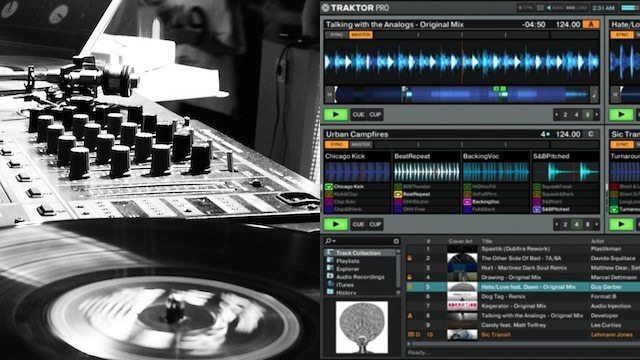The width and height of the screenshot is (640, 360).
Task: Expand the Track Collection tree node
Action: 330,253
